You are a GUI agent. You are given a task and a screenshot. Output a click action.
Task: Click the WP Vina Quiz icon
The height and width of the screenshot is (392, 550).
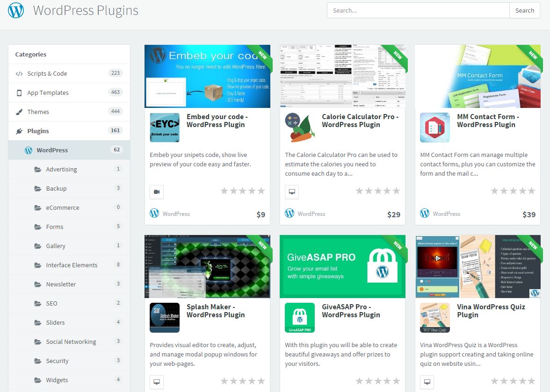click(x=435, y=318)
